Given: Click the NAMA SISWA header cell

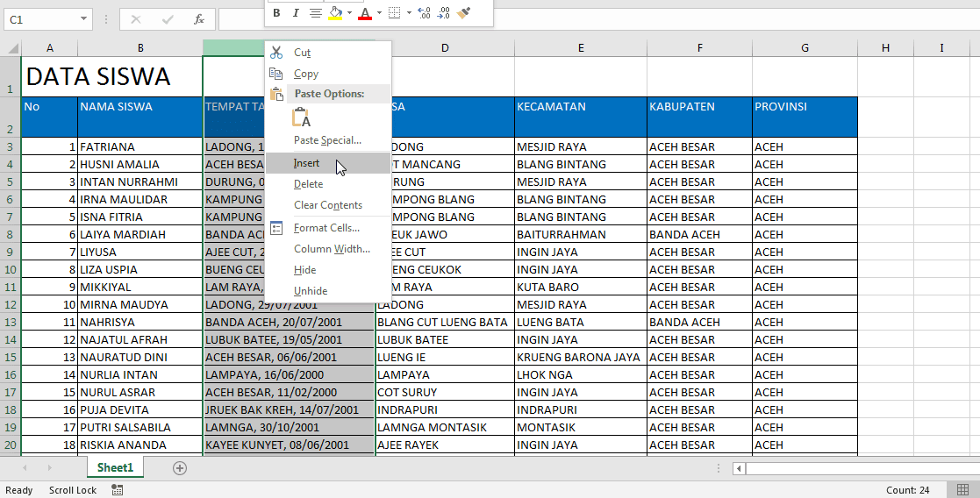Looking at the screenshot, I should click(140, 117).
